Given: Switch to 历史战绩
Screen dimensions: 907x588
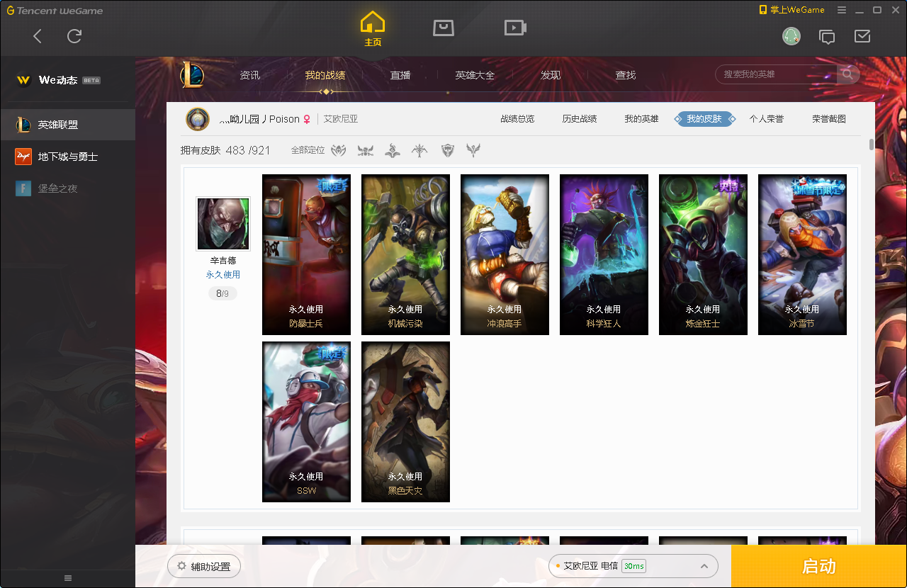Looking at the screenshot, I should (x=580, y=119).
